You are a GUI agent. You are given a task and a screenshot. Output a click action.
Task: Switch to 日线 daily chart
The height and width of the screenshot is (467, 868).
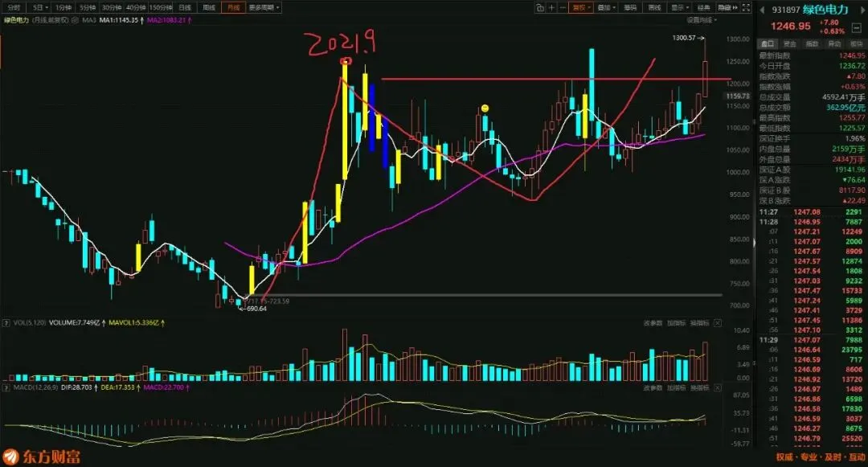pos(185,8)
